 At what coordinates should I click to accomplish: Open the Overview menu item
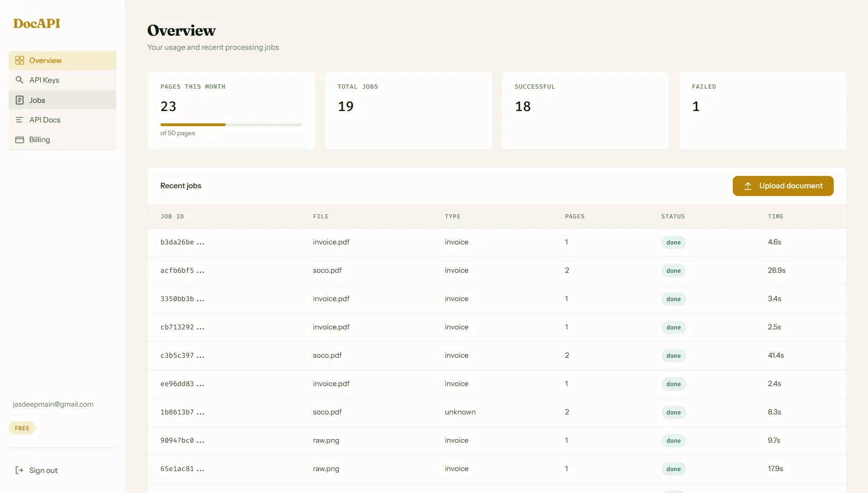pos(63,60)
